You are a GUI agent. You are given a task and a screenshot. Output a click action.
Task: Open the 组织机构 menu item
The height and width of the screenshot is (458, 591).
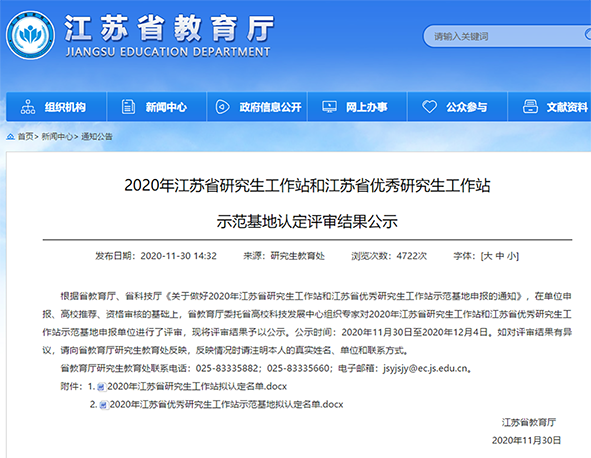[x=56, y=107]
